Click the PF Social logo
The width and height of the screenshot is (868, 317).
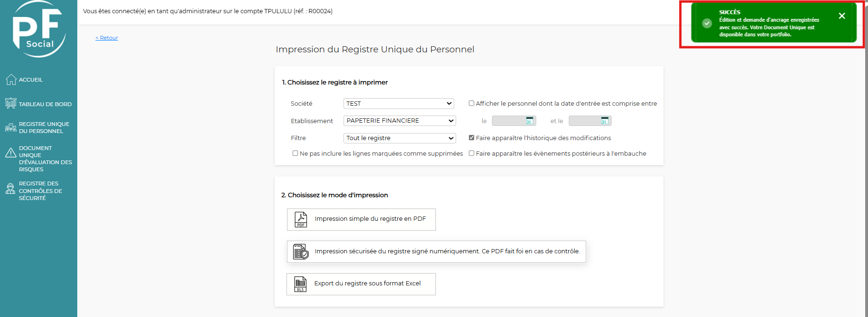pyautogui.click(x=39, y=29)
